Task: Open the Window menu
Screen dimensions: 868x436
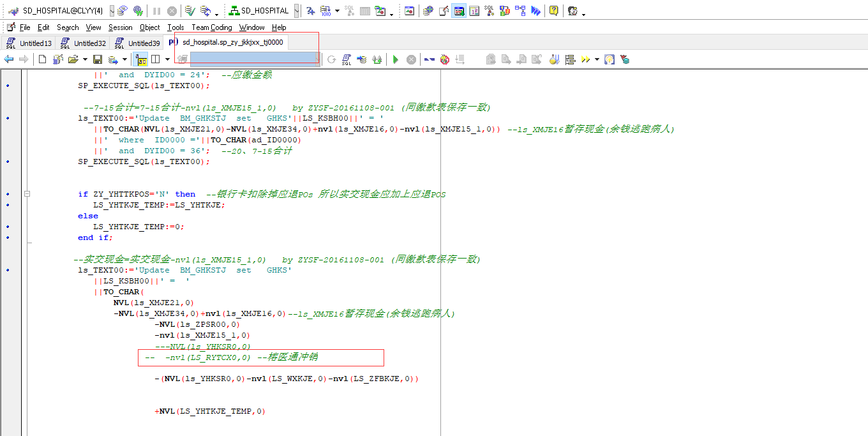Action: coord(252,27)
